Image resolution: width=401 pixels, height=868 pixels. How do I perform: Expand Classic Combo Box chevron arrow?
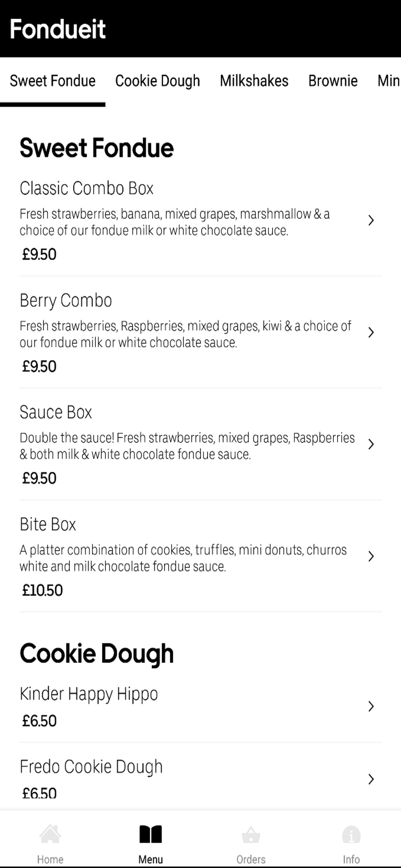[x=371, y=220]
